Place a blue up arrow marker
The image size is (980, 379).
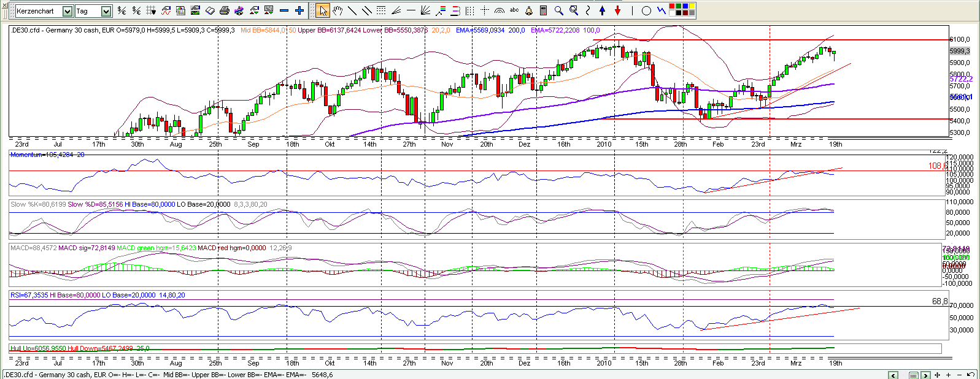(x=603, y=10)
